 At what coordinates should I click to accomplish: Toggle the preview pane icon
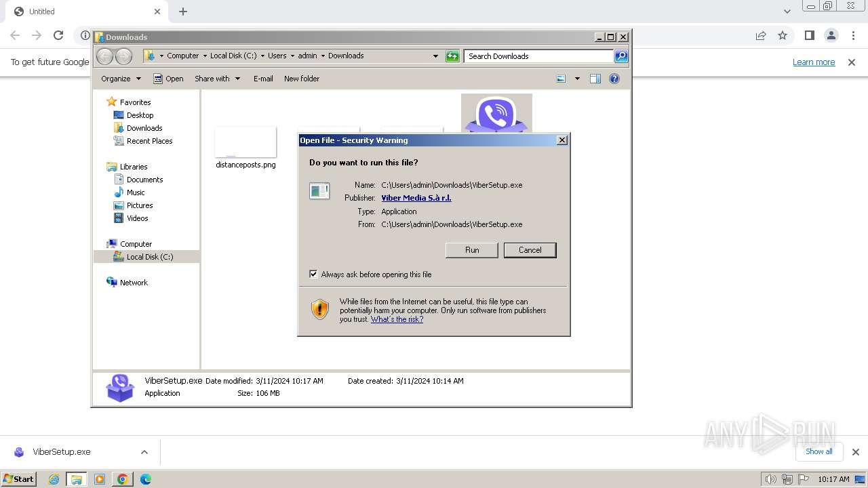pos(595,79)
